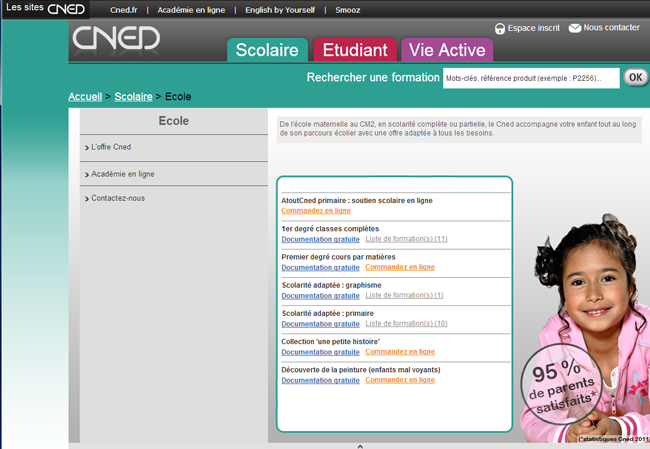Viewport: 650px width, 449px height.
Task: Click Commandez en ligne for Premier degré cours
Action: (x=400, y=267)
